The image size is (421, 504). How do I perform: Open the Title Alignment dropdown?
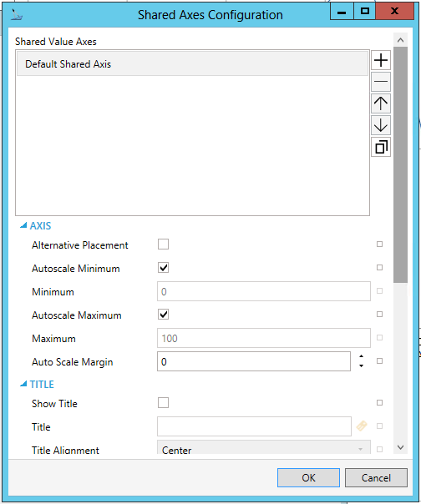[x=264, y=447]
